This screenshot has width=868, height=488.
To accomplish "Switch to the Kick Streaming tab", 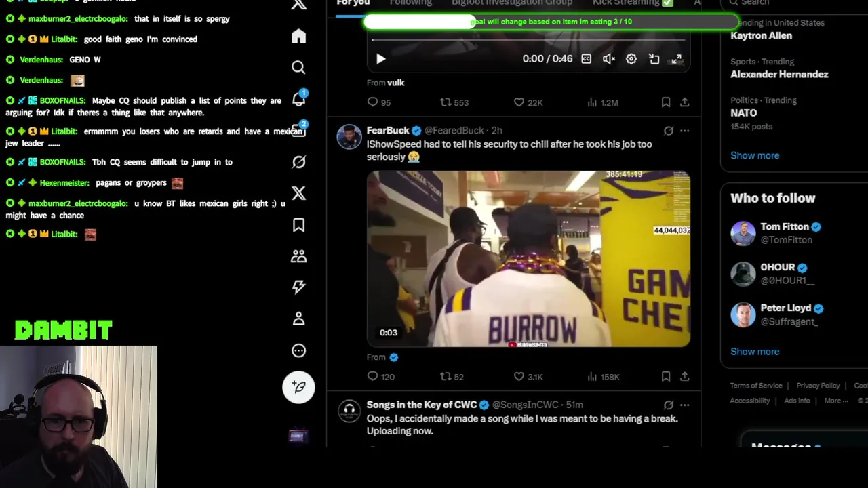I will (x=633, y=3).
